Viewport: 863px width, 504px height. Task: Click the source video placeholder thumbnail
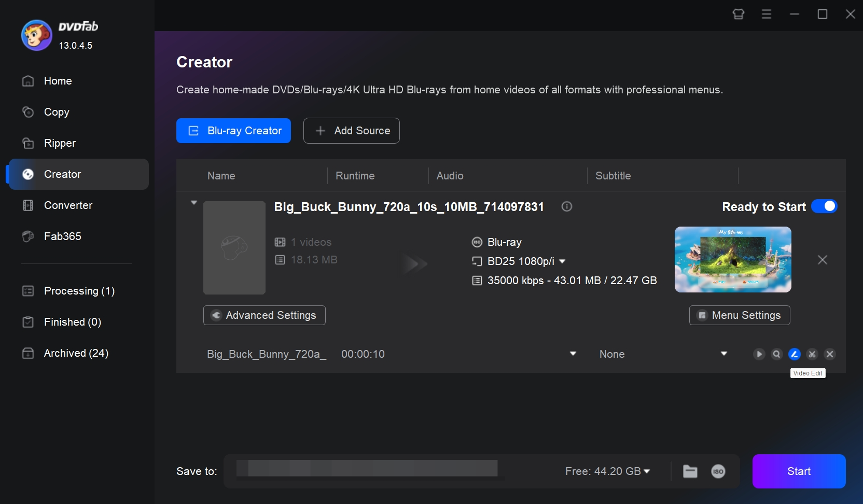click(x=234, y=248)
